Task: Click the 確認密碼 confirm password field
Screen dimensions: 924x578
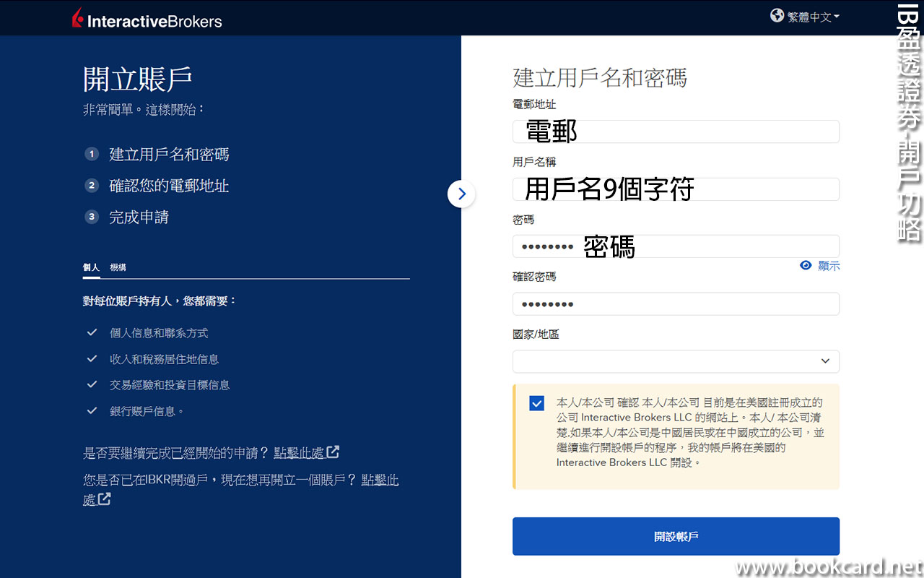Action: tap(675, 304)
